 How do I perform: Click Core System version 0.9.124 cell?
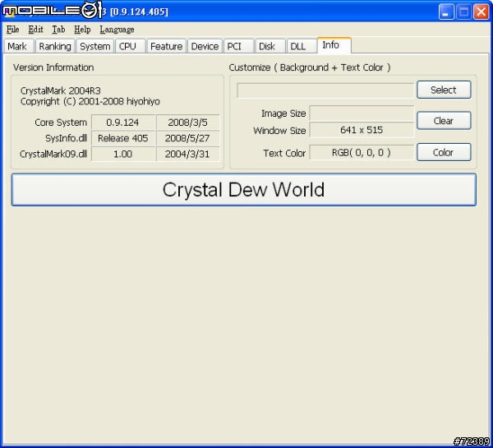[x=123, y=122]
